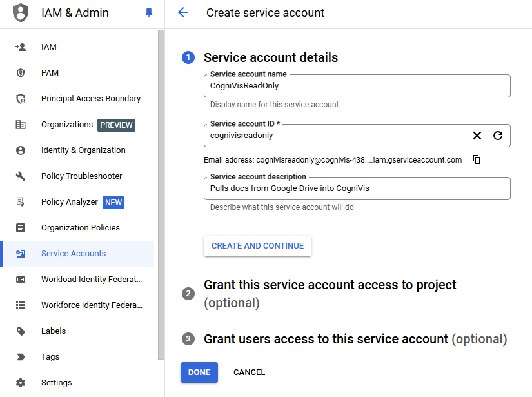The image size is (532, 397).
Task: Copy the service account email address
Action: tap(477, 159)
